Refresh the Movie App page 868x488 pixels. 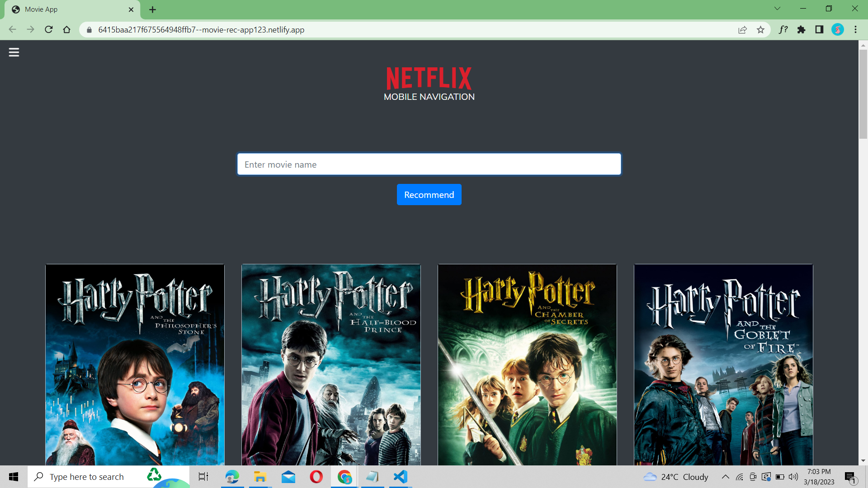pos(48,29)
